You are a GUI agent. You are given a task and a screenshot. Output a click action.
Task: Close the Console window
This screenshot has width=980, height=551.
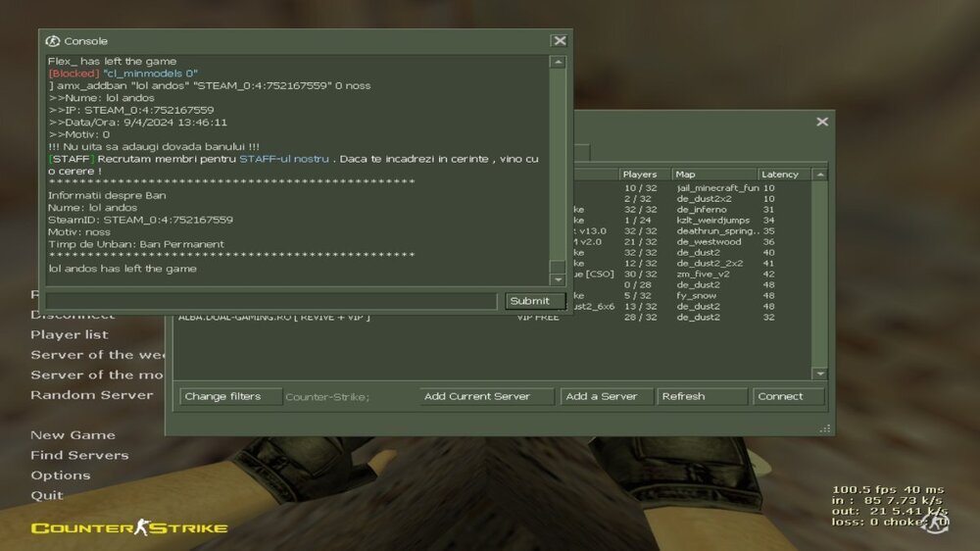pos(559,41)
